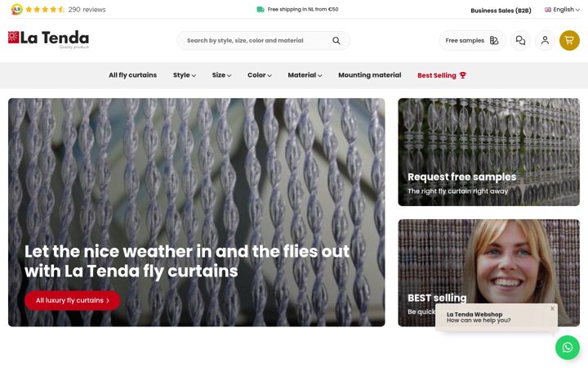Screen dimensions: 588x368
Task: Open WhatsApp chat green button
Action: click(568, 348)
